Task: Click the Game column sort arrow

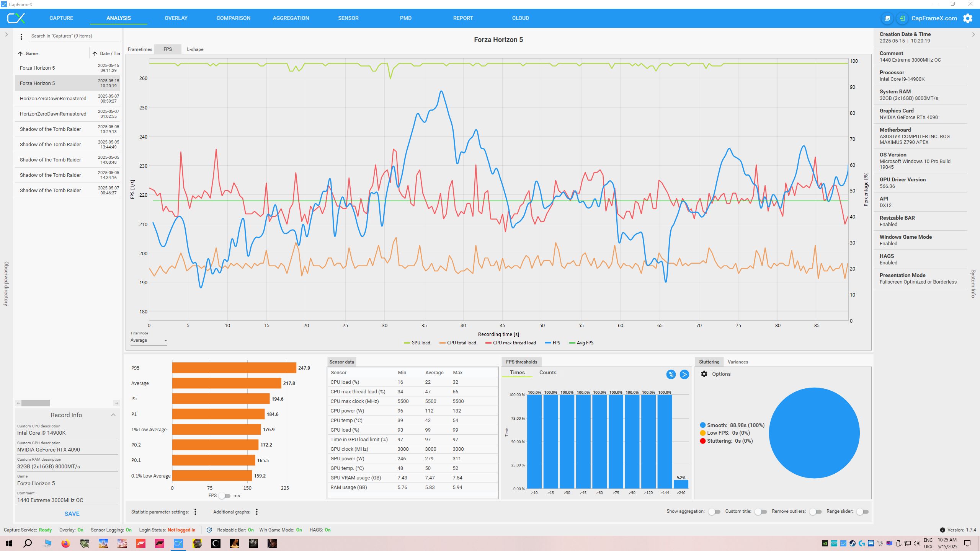Action: [20, 54]
